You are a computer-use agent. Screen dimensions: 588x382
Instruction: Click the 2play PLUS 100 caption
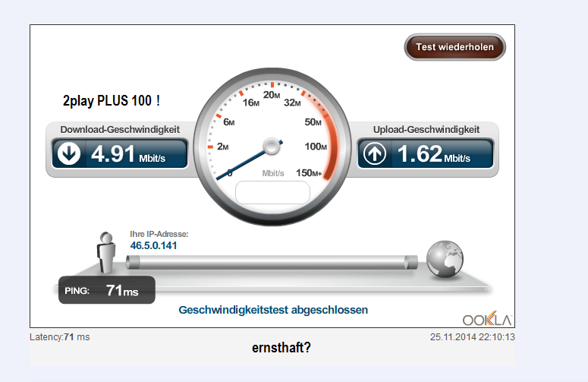point(112,100)
